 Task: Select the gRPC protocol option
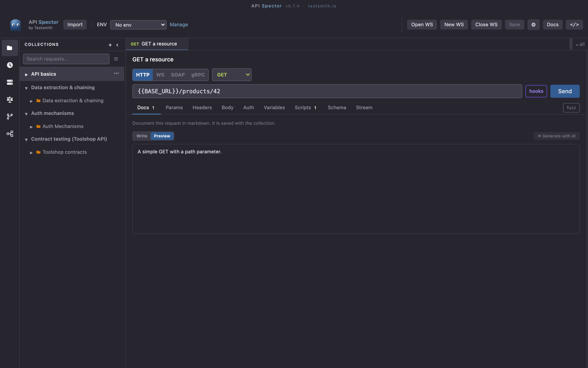coord(198,75)
